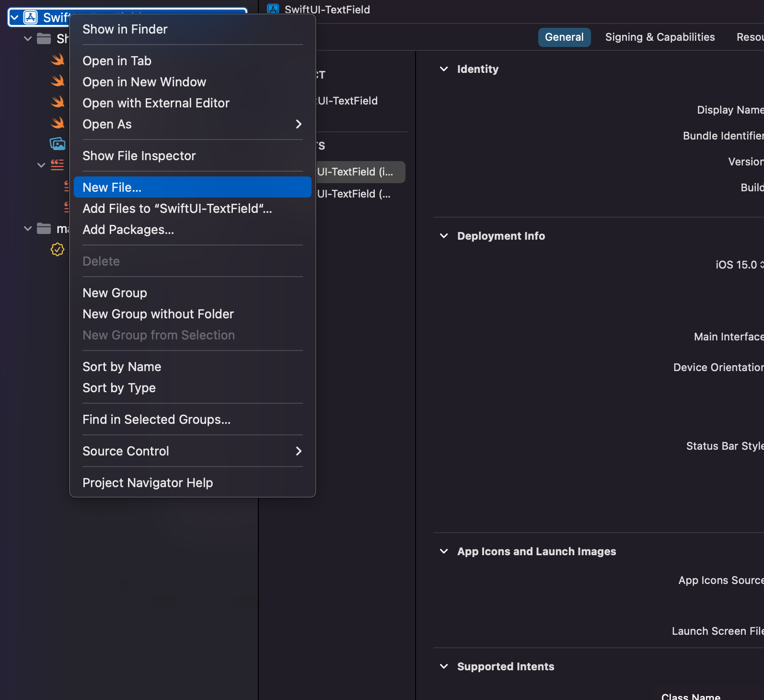Choose New Group
Image resolution: width=764 pixels, height=700 pixels.
click(193, 293)
